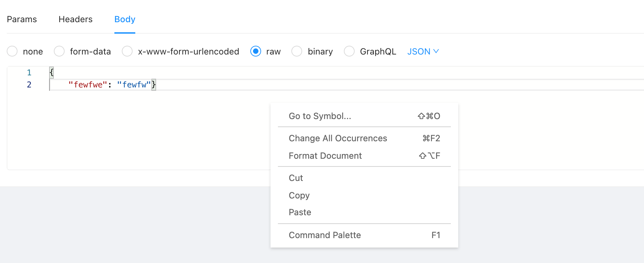The image size is (644, 263).
Task: Click the "fewfw" value string in editor
Action: [x=134, y=85]
